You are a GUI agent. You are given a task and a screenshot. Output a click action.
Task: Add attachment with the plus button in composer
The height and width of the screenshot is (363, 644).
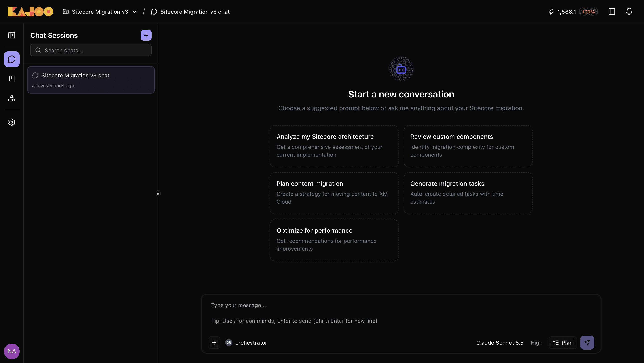click(x=214, y=342)
